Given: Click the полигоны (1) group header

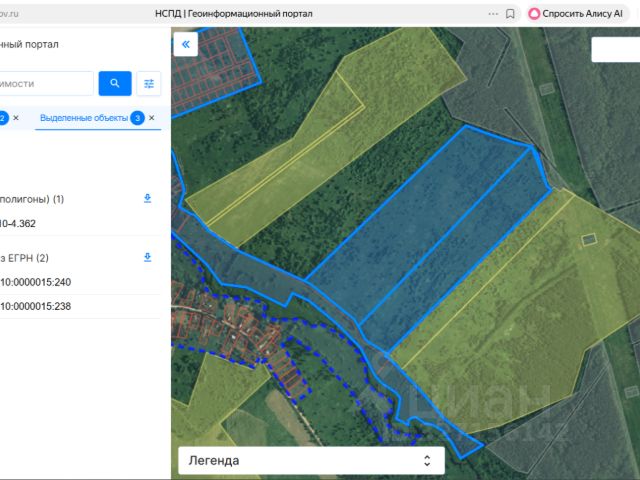Looking at the screenshot, I should coord(32,199).
